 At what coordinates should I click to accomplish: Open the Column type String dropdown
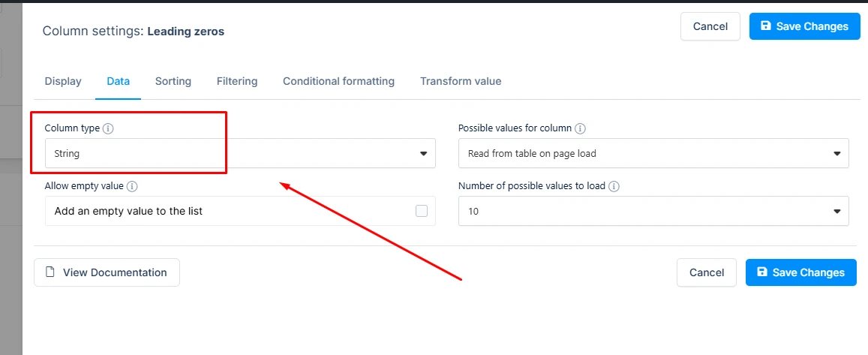tap(240, 153)
